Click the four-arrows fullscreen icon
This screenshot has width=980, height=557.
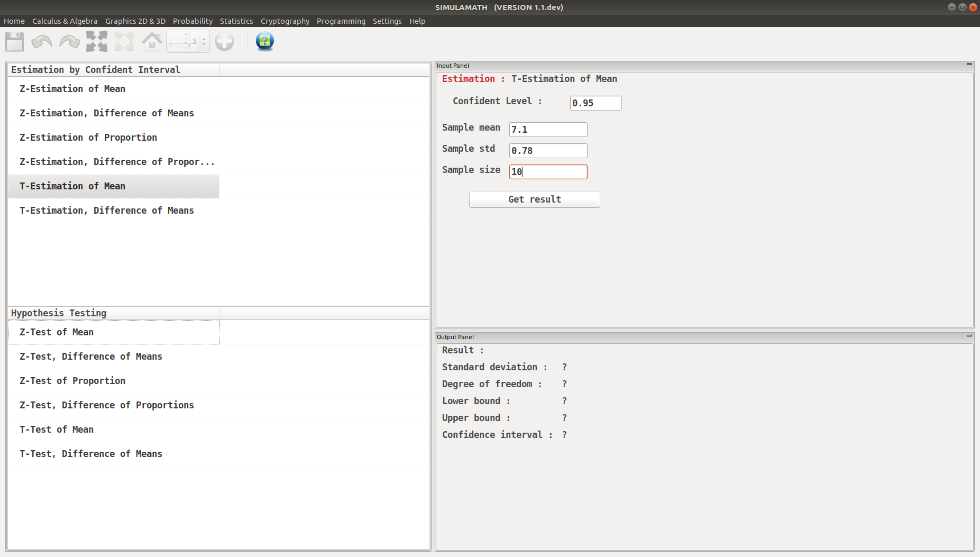[97, 41]
